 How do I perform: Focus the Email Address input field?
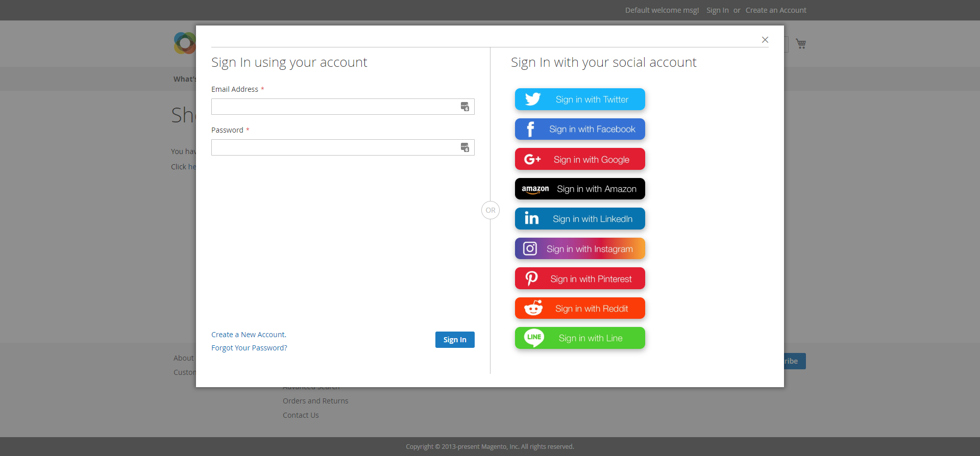pos(343,107)
